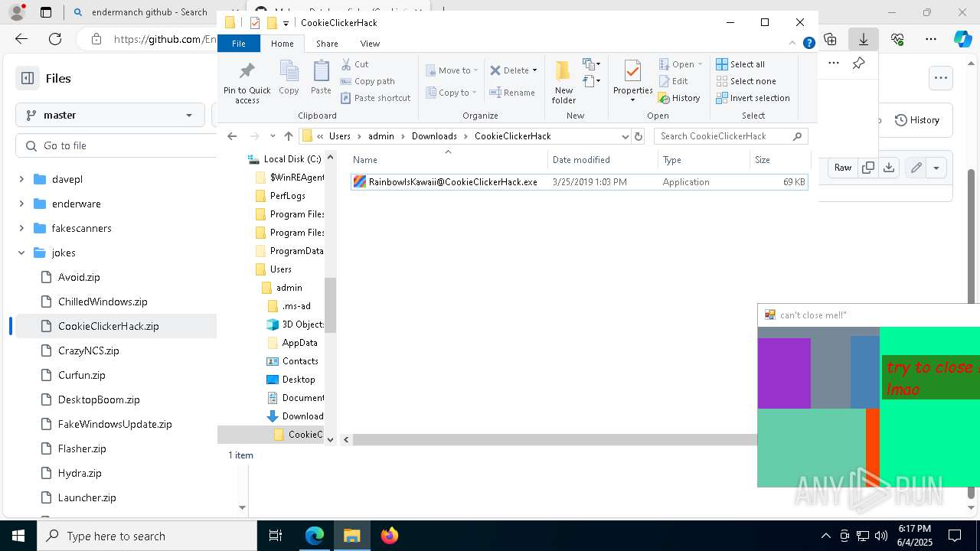Open Hydra.zip in GitHub file tree

pyautogui.click(x=80, y=473)
